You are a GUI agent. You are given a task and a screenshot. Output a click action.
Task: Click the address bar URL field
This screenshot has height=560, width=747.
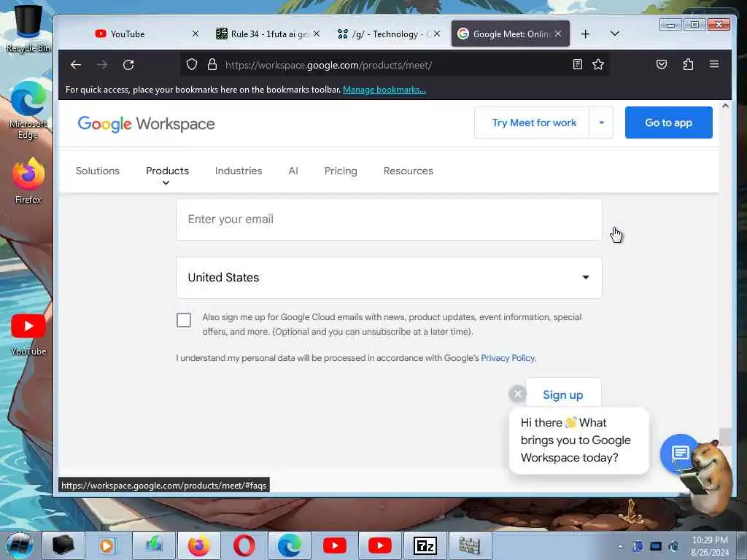(x=395, y=65)
